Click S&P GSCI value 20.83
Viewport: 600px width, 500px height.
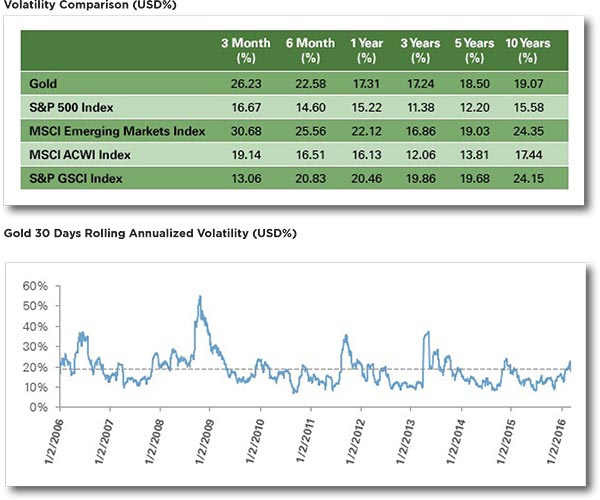pyautogui.click(x=310, y=179)
